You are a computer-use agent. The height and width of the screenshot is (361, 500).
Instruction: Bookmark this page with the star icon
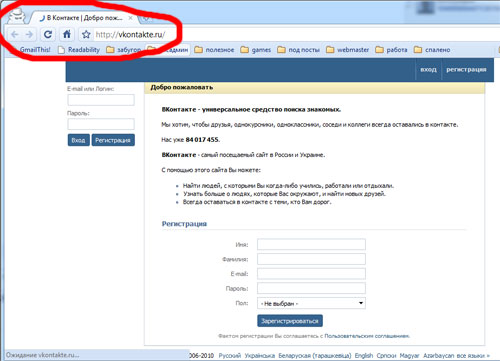pyautogui.click(x=86, y=34)
